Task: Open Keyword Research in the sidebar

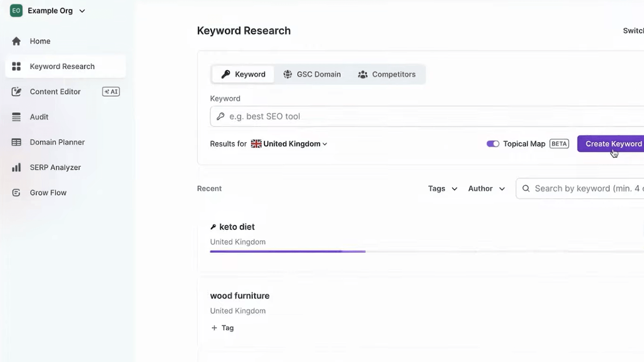Action: pyautogui.click(x=65, y=66)
